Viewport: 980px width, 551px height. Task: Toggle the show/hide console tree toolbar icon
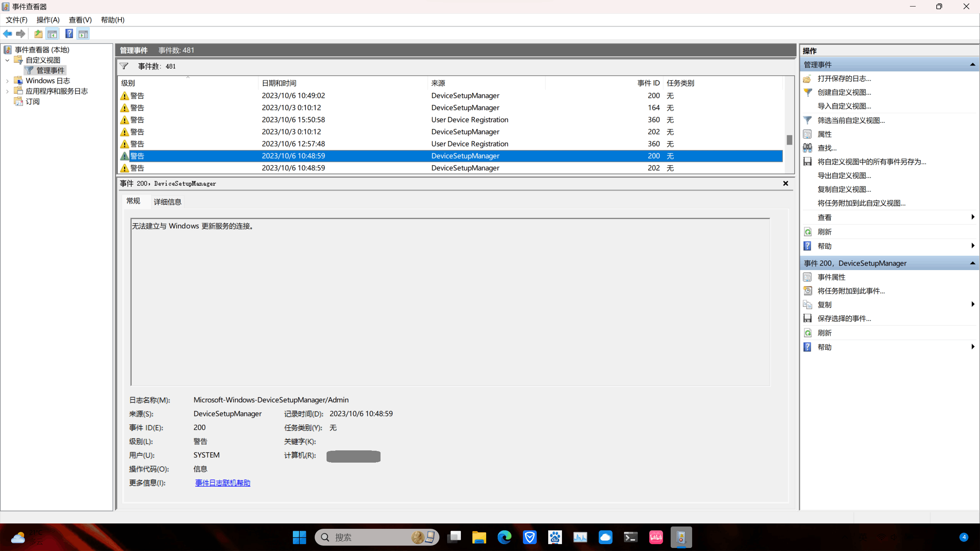pyautogui.click(x=52, y=34)
